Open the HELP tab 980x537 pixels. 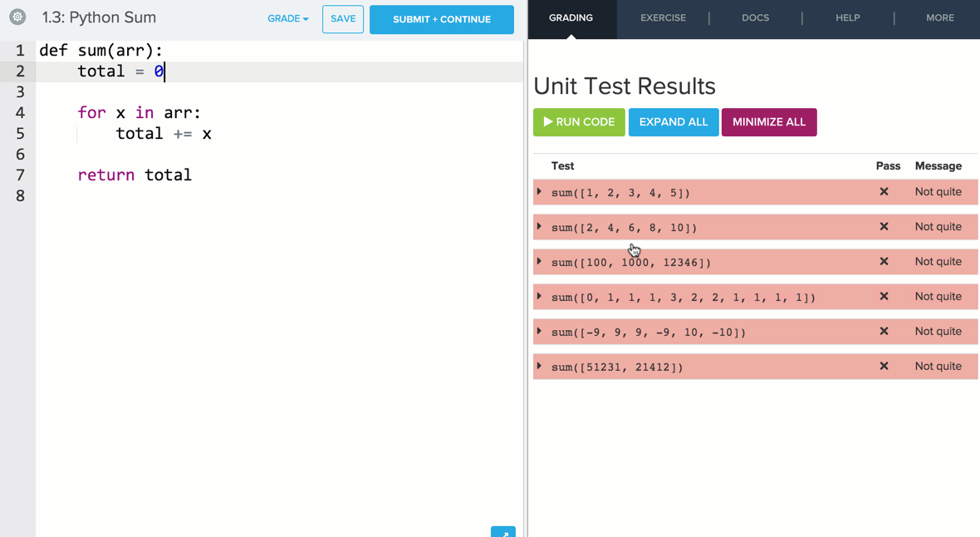(x=847, y=18)
